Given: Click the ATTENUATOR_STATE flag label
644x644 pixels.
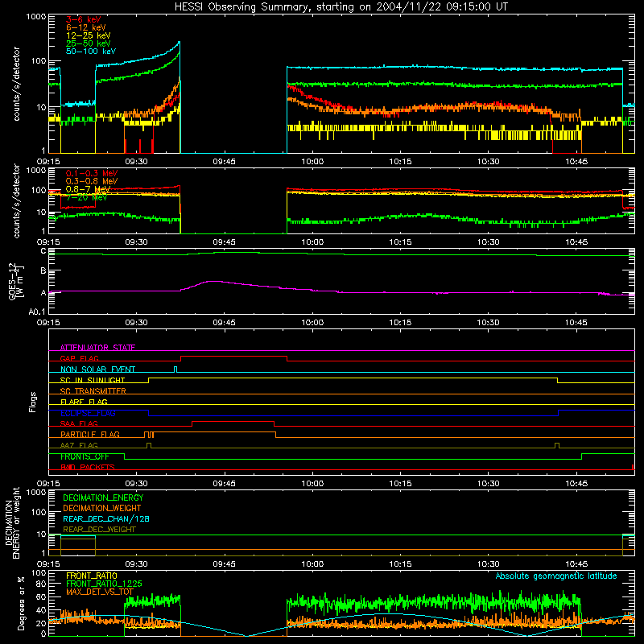Looking at the screenshot, I should [97, 348].
